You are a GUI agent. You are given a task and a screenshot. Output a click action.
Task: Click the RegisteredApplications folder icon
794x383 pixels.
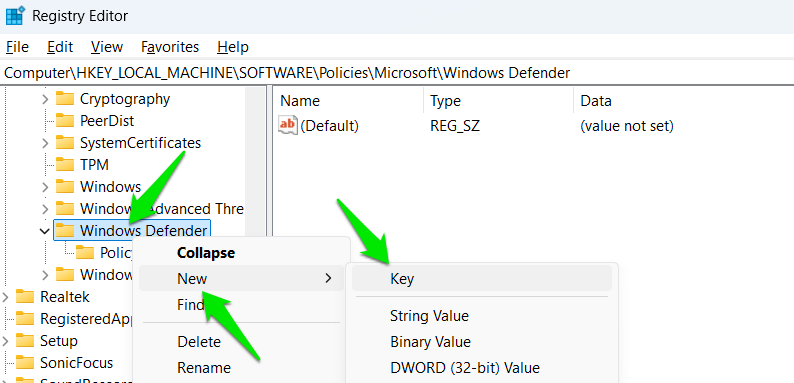tap(25, 318)
